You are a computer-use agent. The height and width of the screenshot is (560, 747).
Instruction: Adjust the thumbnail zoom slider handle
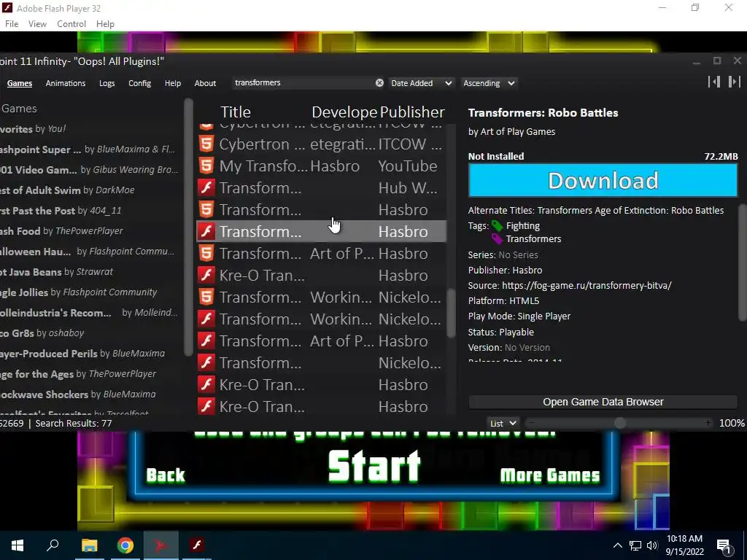point(620,423)
